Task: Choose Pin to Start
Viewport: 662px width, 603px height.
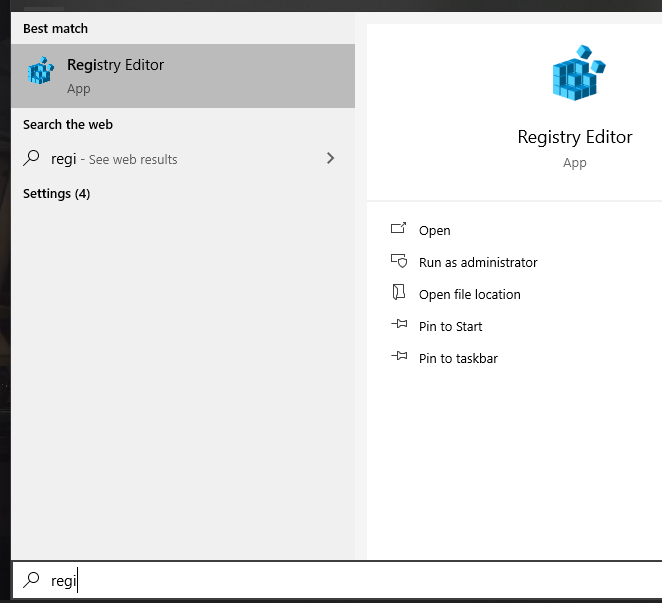Action: tap(450, 326)
